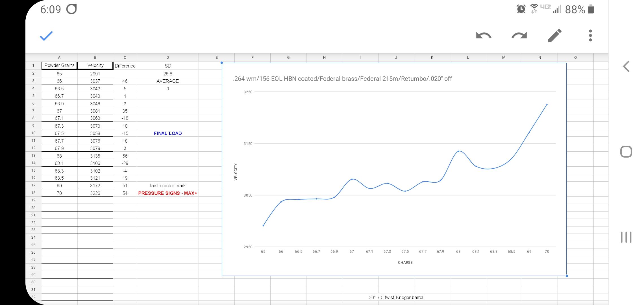
Task: Tap the battery indicator in status bar
Action: [x=591, y=9]
